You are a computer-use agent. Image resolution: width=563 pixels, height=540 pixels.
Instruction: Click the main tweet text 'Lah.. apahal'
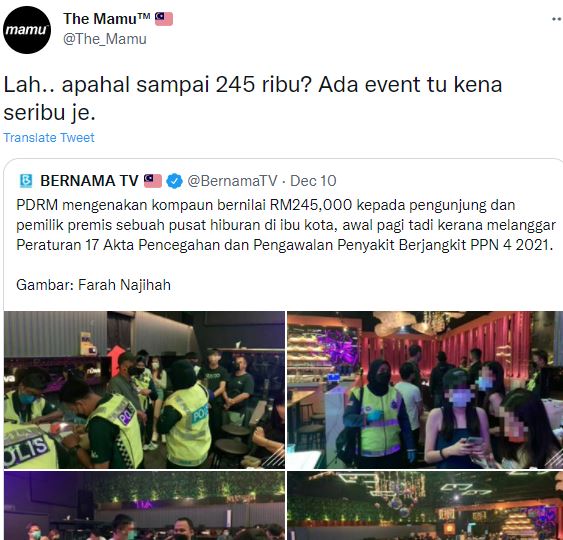[252, 98]
